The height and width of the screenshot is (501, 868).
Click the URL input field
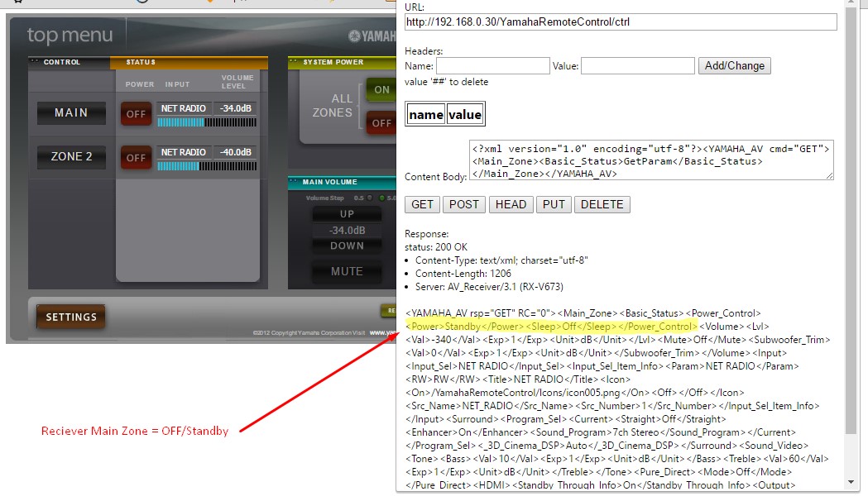click(621, 22)
